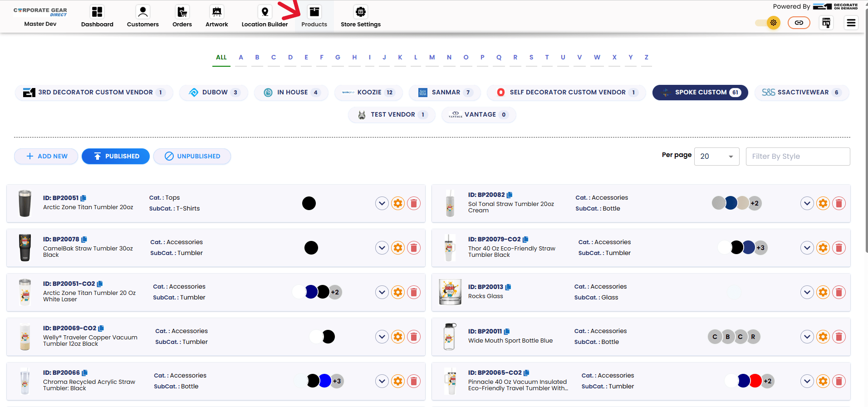This screenshot has height=407, width=868.
Task: Open settings gear for Sol Tonal Straw Tumbler
Action: coord(823,203)
